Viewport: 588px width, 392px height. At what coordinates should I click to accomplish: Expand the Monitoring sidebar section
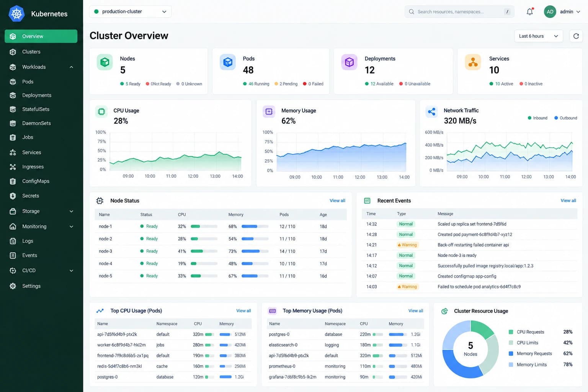[71, 227]
